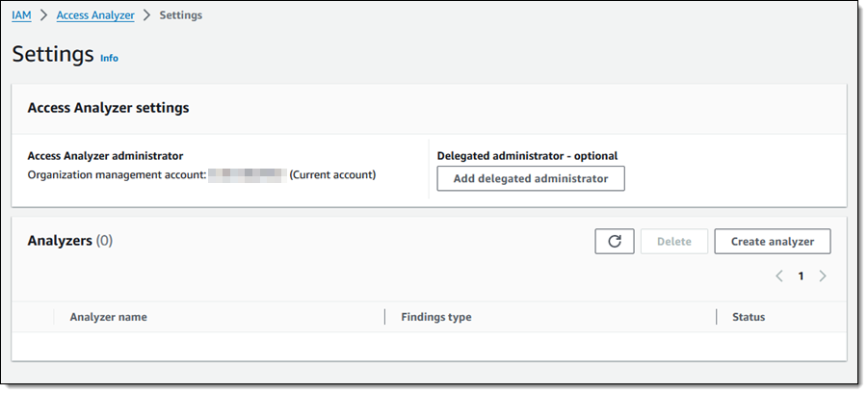
Task: Navigate to Access Analyzer breadcrumb
Action: coord(95,15)
